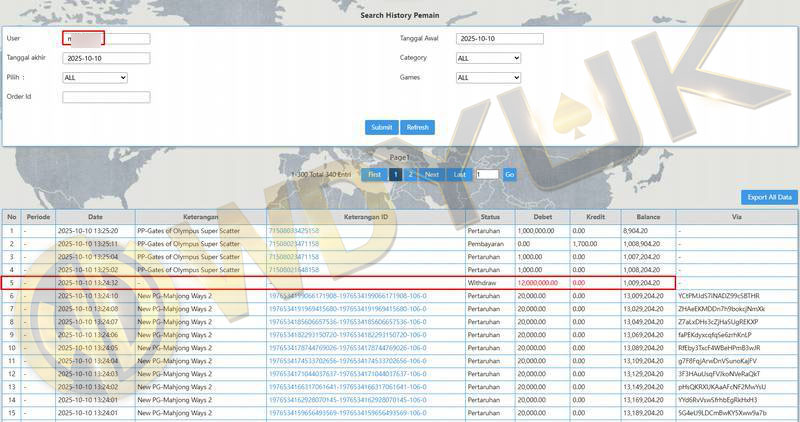Select current page 1 in pagination

tap(395, 174)
